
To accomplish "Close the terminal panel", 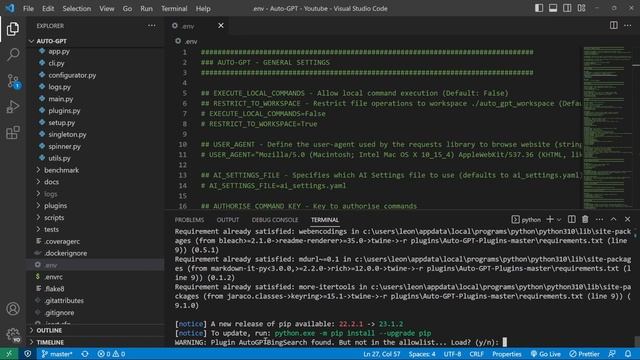I will tap(628, 220).
